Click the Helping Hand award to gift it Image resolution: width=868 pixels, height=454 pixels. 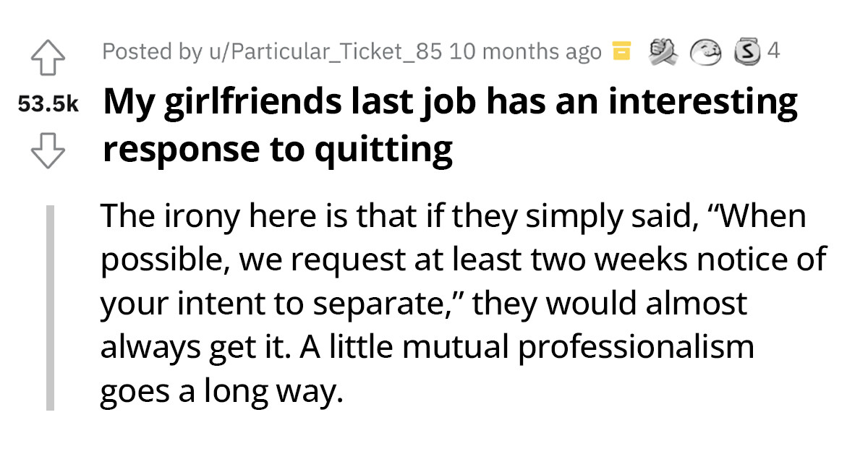pyautogui.click(x=664, y=51)
